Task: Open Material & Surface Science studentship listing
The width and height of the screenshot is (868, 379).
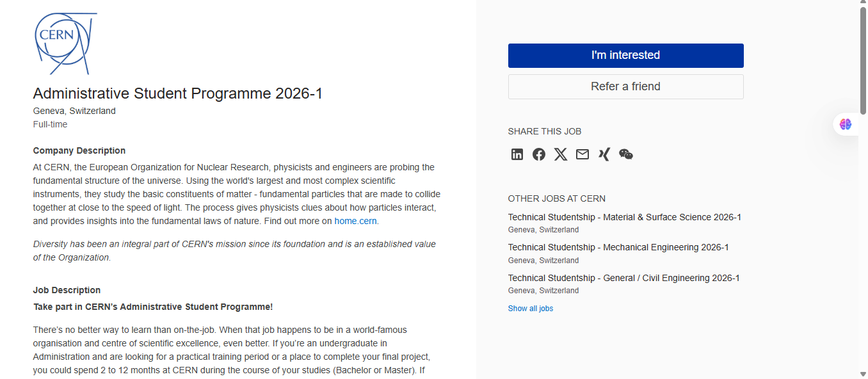Action: pos(624,217)
